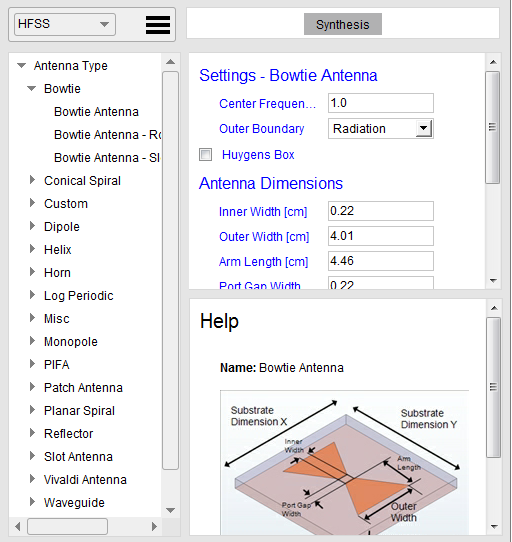Image resolution: width=512 pixels, height=542 pixels.
Task: Click settings panel scroll up arrow
Action: click(493, 62)
